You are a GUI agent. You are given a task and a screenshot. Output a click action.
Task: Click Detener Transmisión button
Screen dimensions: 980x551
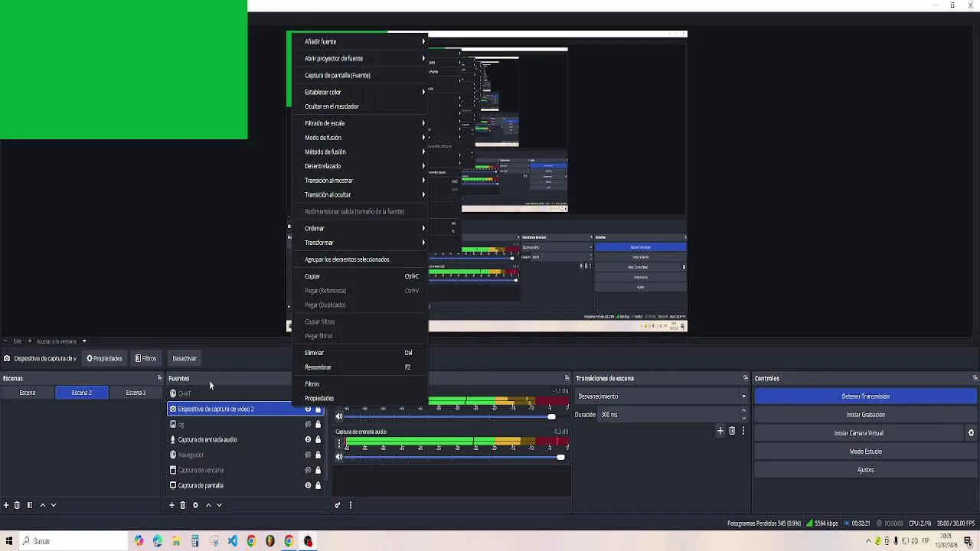tap(865, 396)
